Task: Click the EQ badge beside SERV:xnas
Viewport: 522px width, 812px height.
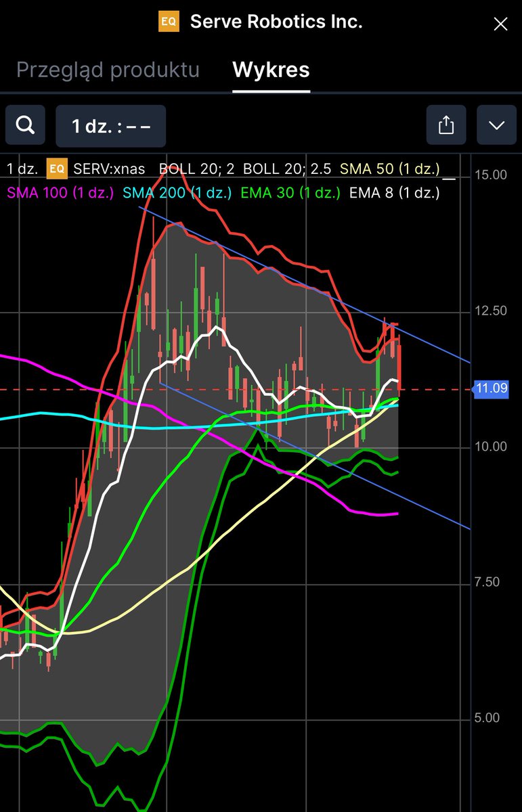Action: (x=56, y=168)
